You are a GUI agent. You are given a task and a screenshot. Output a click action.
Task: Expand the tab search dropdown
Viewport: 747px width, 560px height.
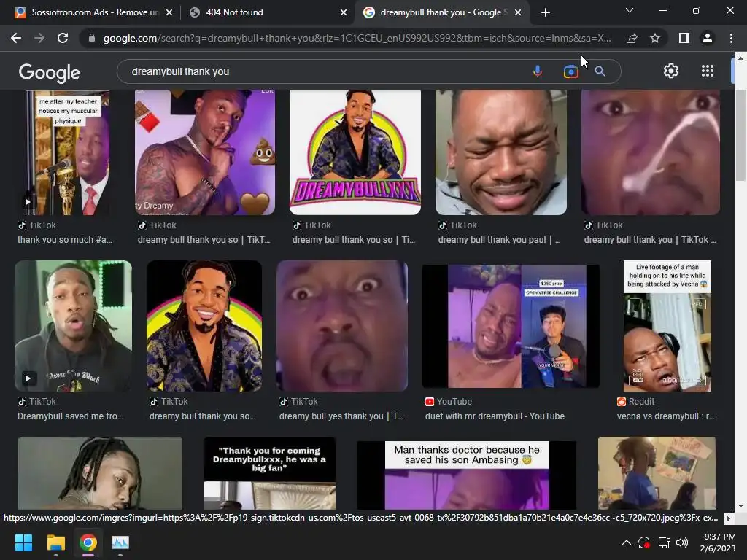click(630, 10)
